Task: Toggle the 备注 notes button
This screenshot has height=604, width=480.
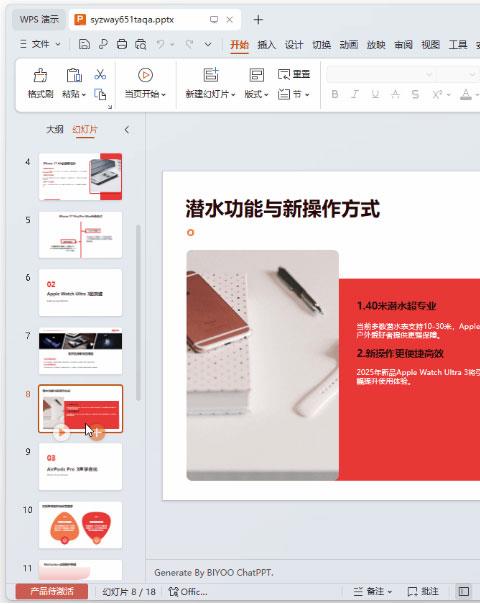Action: click(x=373, y=591)
